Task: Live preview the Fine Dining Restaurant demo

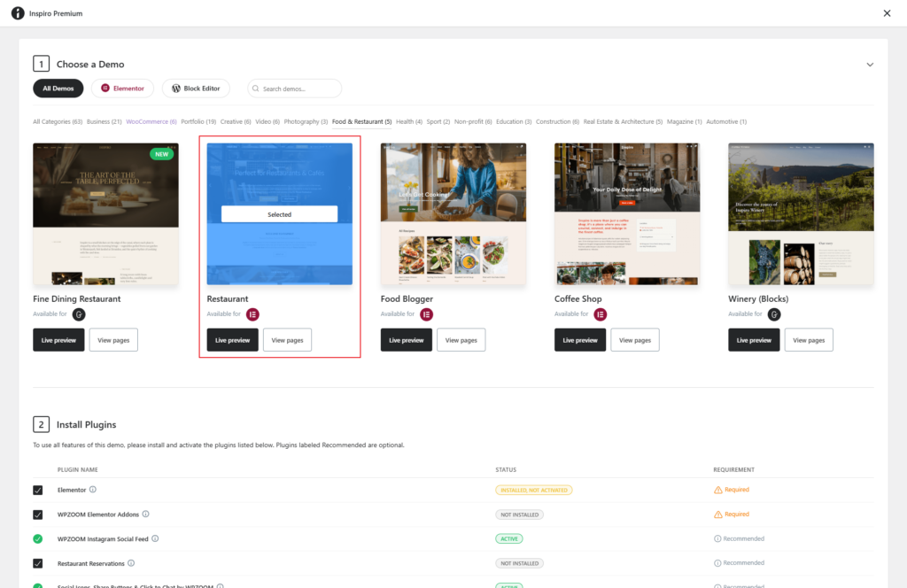Action: pyautogui.click(x=58, y=340)
